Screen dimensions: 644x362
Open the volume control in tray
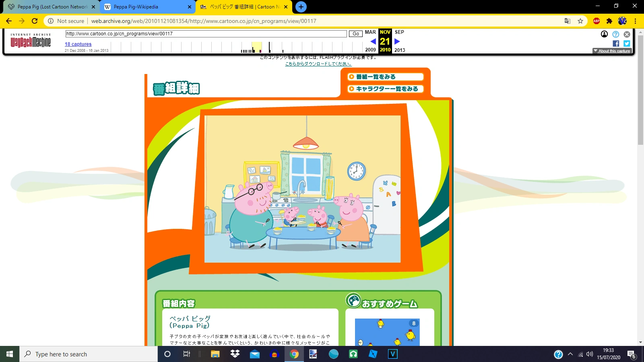(x=590, y=354)
